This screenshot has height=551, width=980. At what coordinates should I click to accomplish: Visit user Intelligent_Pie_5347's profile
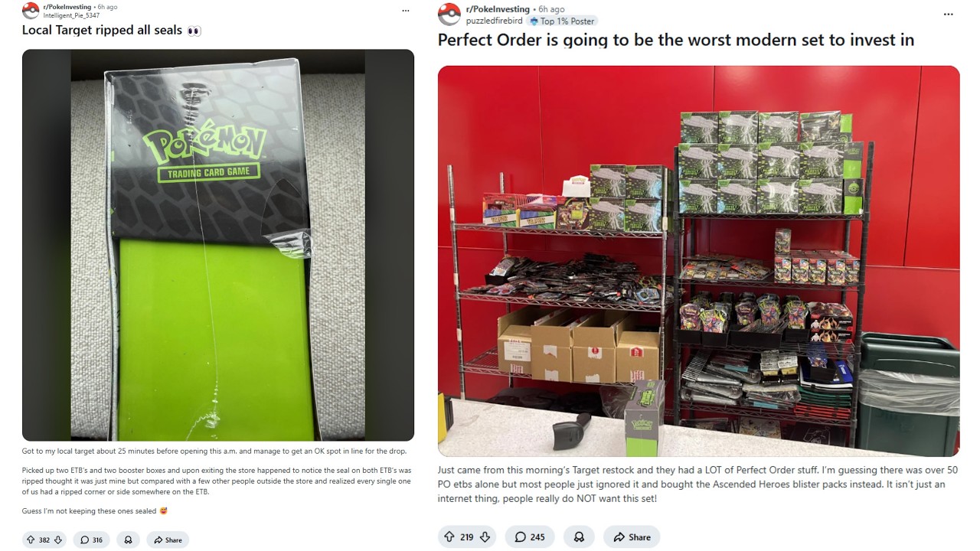(x=71, y=15)
